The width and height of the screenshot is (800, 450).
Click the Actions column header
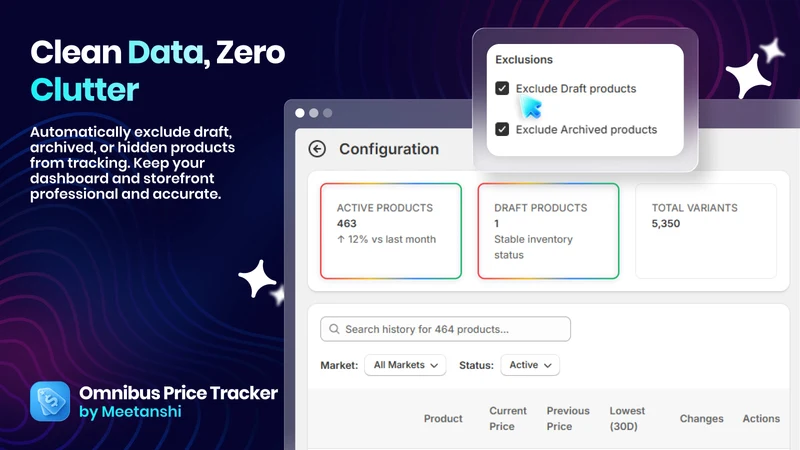tap(761, 418)
